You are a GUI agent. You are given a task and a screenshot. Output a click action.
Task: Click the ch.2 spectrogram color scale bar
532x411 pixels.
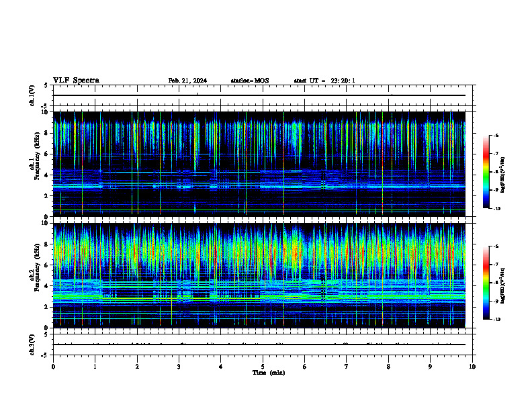(x=486, y=283)
